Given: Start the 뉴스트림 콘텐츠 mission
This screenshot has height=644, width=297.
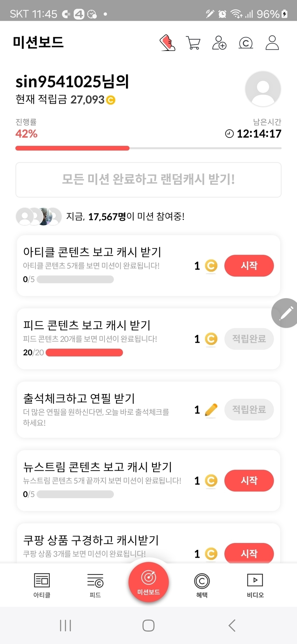Looking at the screenshot, I should pyautogui.click(x=249, y=481).
